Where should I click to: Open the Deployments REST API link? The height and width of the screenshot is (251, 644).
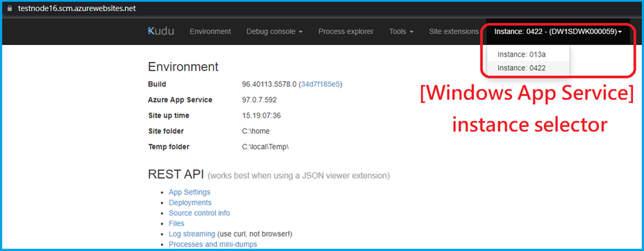[x=190, y=203]
